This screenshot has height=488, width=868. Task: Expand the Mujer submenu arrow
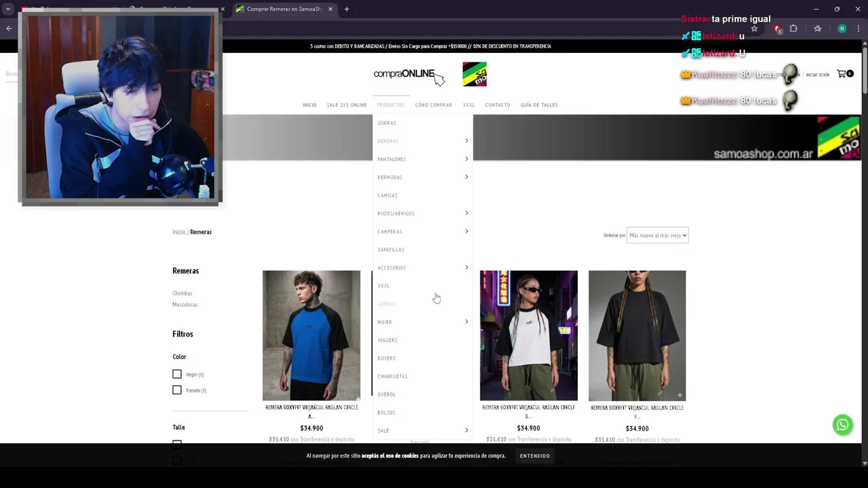point(467,321)
